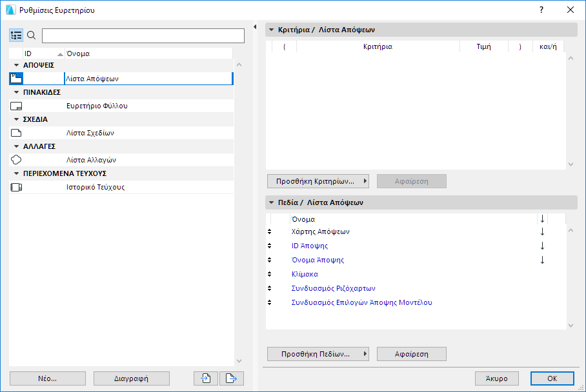This screenshot has height=392, width=586.
Task: Click sort arrow in fields header
Action: (542, 219)
